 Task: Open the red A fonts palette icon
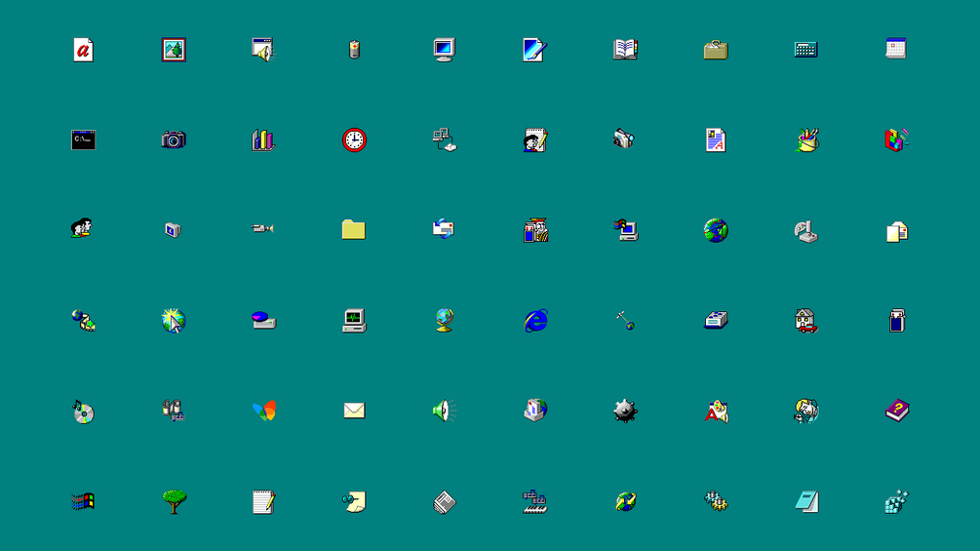click(x=717, y=412)
